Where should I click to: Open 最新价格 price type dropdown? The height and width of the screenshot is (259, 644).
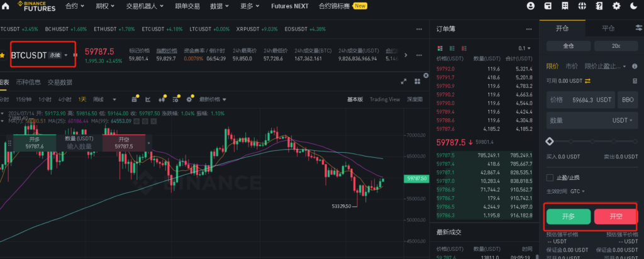click(213, 99)
